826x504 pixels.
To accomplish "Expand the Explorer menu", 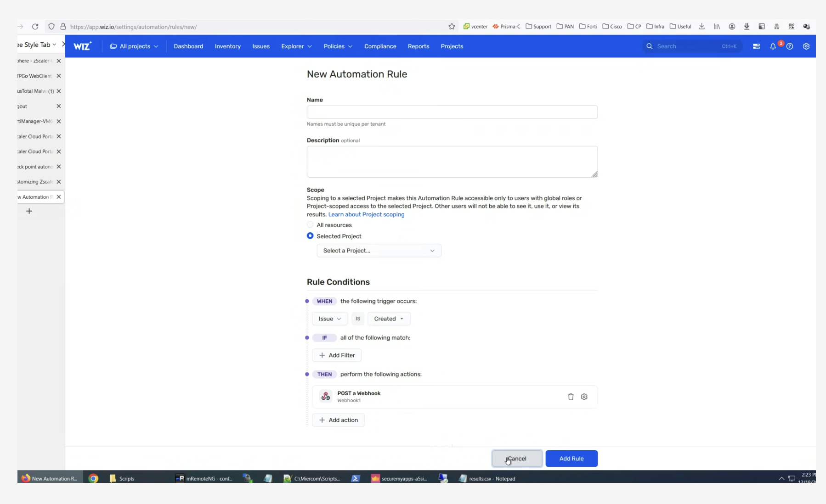I will click(x=296, y=46).
